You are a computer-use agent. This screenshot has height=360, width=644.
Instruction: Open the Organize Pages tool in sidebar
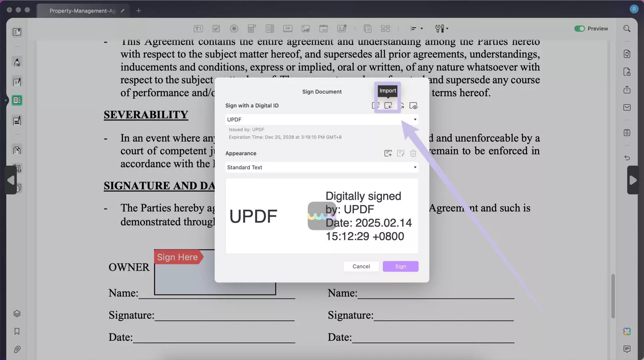17,150
